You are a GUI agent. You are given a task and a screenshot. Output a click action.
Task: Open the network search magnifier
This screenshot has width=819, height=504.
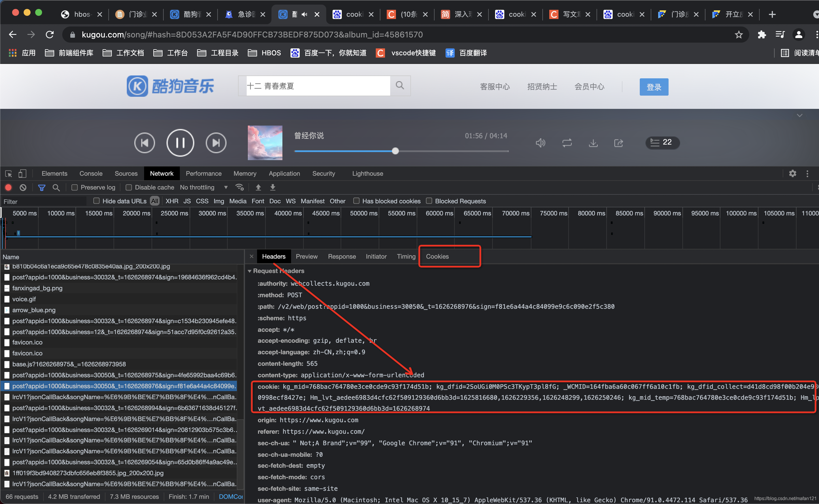click(56, 188)
